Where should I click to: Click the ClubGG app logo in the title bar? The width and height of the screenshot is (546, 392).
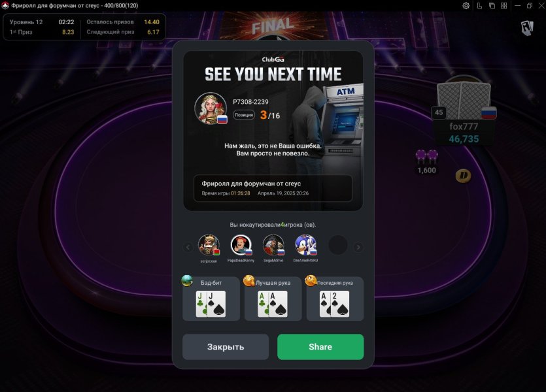click(x=5, y=6)
